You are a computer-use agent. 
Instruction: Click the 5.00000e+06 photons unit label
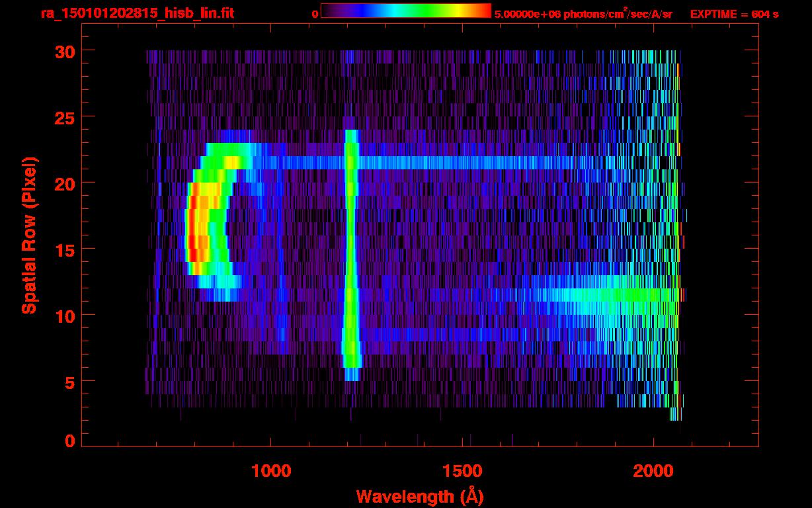[583, 14]
